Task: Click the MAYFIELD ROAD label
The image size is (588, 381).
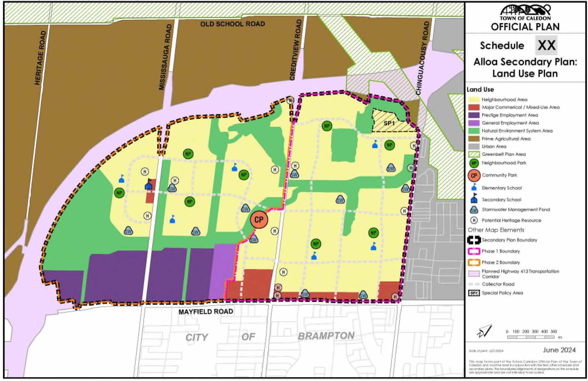Action: 206,312
